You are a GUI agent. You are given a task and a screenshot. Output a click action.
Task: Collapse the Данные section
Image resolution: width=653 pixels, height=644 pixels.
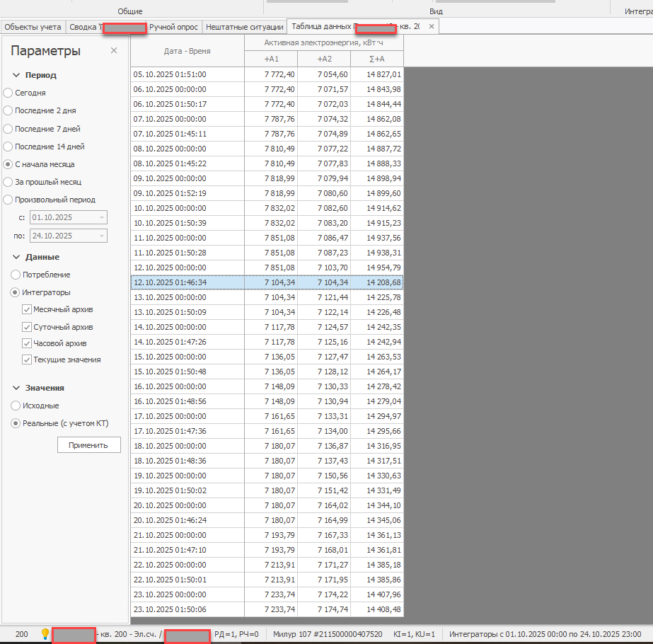(16, 257)
